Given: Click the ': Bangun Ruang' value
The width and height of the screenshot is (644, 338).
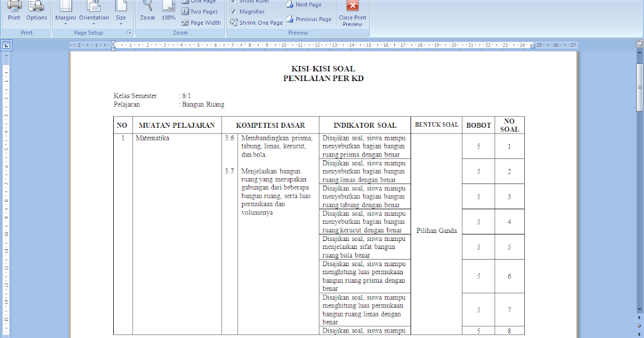Looking at the screenshot, I should pyautogui.click(x=202, y=105).
